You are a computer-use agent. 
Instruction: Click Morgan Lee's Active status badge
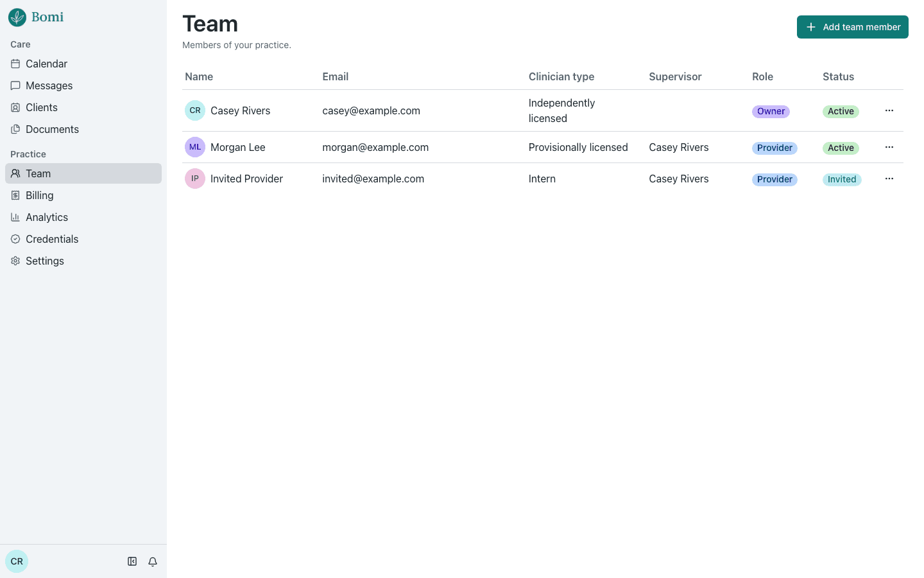click(x=841, y=148)
